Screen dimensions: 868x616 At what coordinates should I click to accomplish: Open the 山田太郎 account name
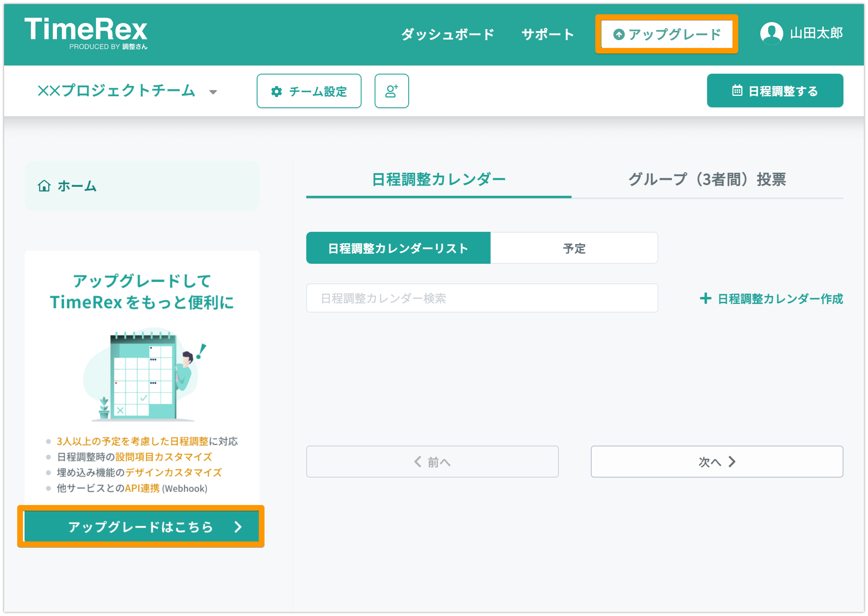pos(816,34)
